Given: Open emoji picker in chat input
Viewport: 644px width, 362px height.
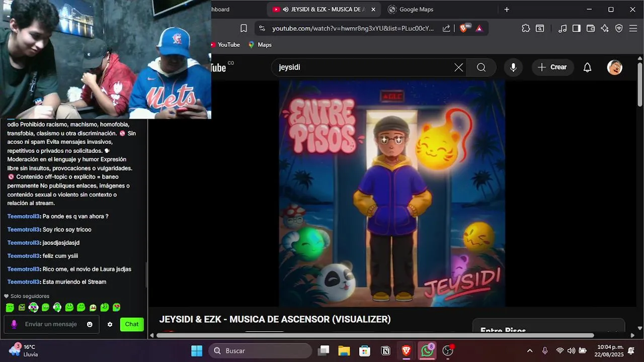Looking at the screenshot, I should click(90, 325).
